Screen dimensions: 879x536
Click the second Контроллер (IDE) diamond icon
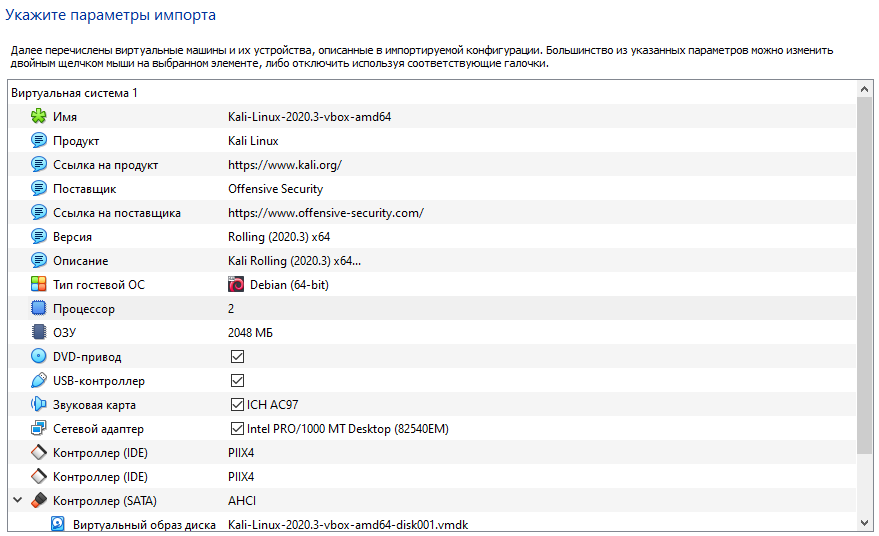[x=39, y=477]
